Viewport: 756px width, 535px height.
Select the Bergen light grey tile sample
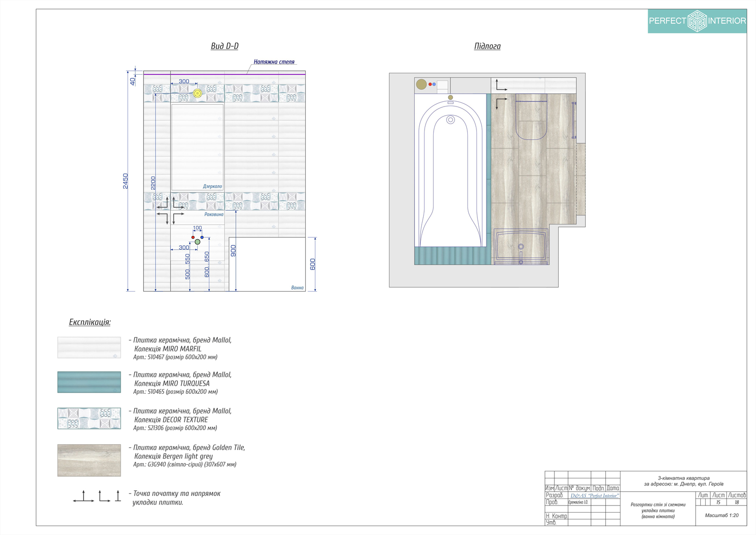click(x=89, y=460)
